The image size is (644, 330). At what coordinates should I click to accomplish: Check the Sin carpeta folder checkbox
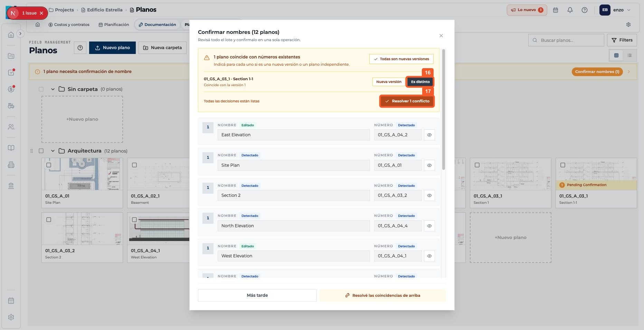click(41, 89)
